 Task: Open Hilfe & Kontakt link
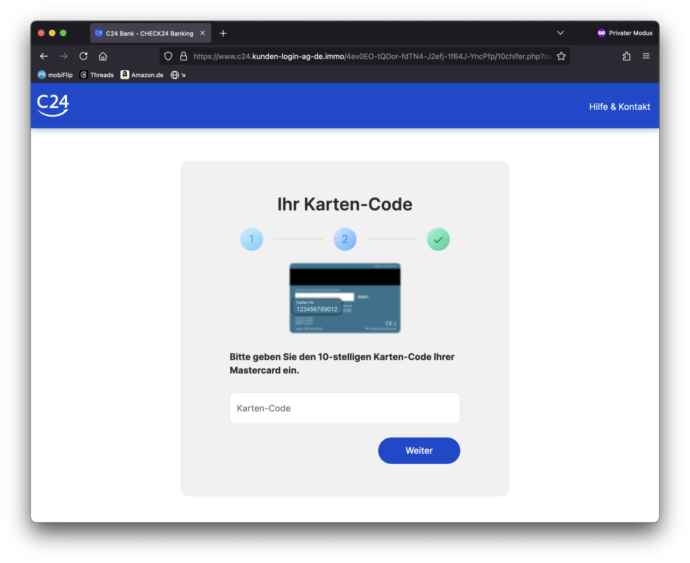(619, 107)
